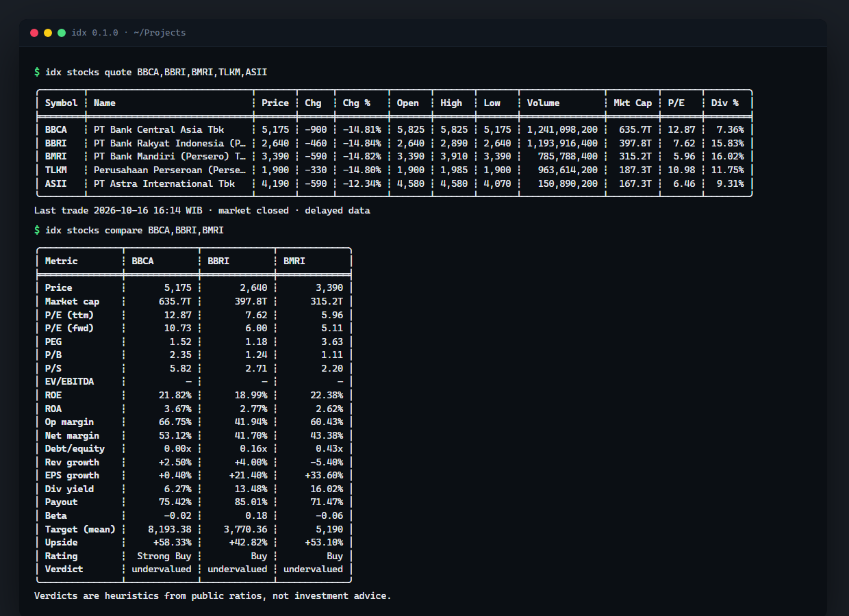Click the TLKM symbol in quote table
The width and height of the screenshot is (849, 616).
pos(56,170)
